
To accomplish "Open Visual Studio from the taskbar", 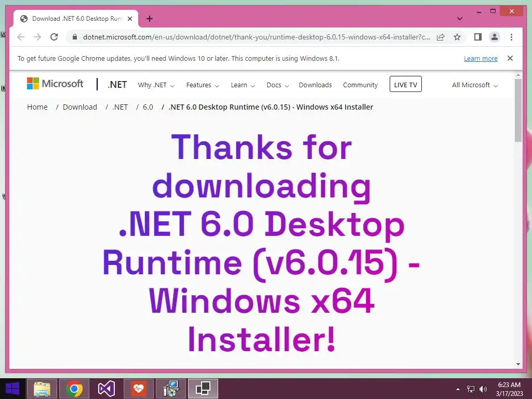I will [106, 389].
